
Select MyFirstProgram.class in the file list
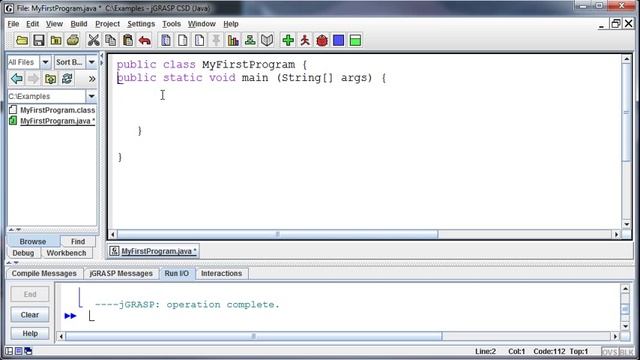coord(52,110)
